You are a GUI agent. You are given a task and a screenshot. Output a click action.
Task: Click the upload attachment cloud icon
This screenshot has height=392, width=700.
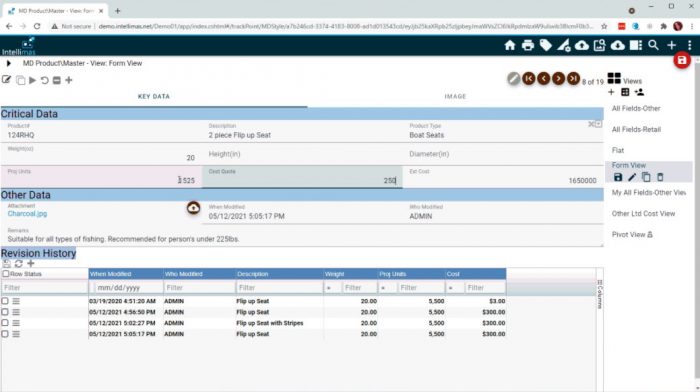pyautogui.click(x=193, y=208)
